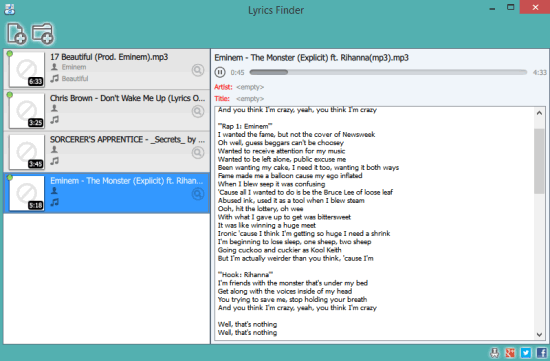Click the Sorcerer's Apprentice track thumbnail
Screen dimensions: 550x361
[x=27, y=152]
